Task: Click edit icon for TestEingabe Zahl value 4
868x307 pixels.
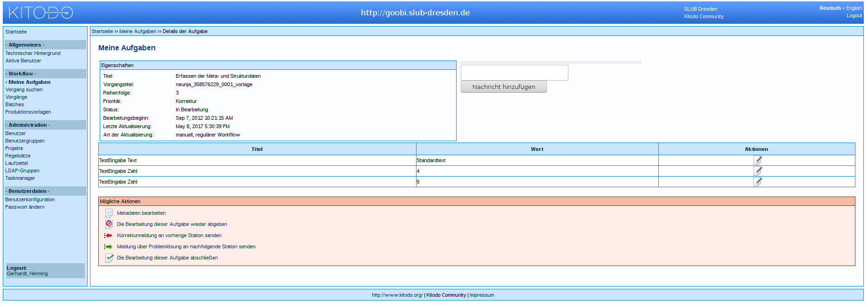Action: [758, 171]
